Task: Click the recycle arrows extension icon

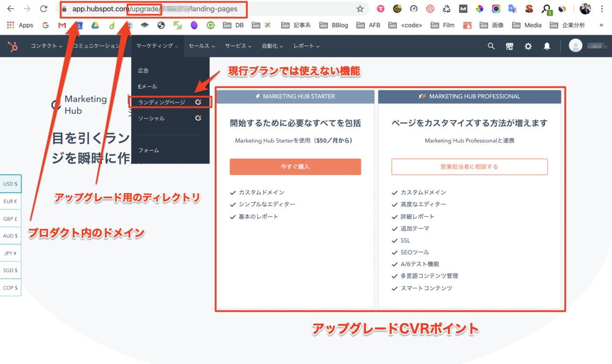Action: [x=447, y=9]
